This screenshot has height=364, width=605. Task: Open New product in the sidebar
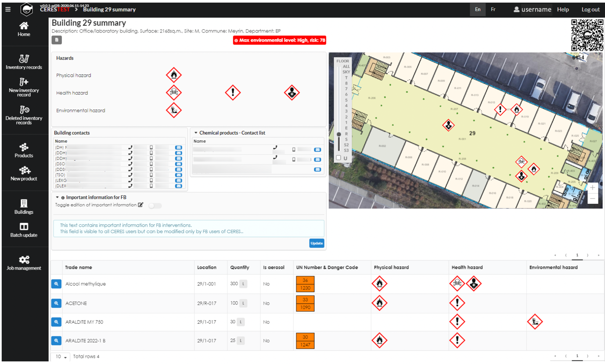24,173
